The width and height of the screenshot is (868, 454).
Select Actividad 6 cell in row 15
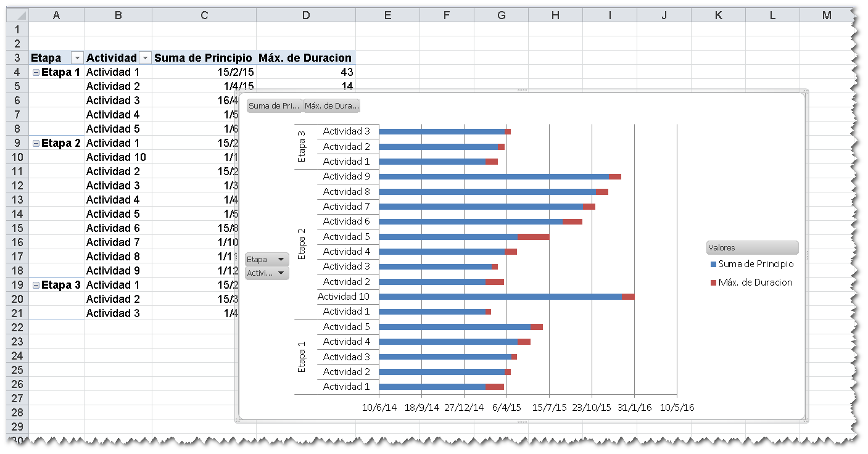[118, 228]
